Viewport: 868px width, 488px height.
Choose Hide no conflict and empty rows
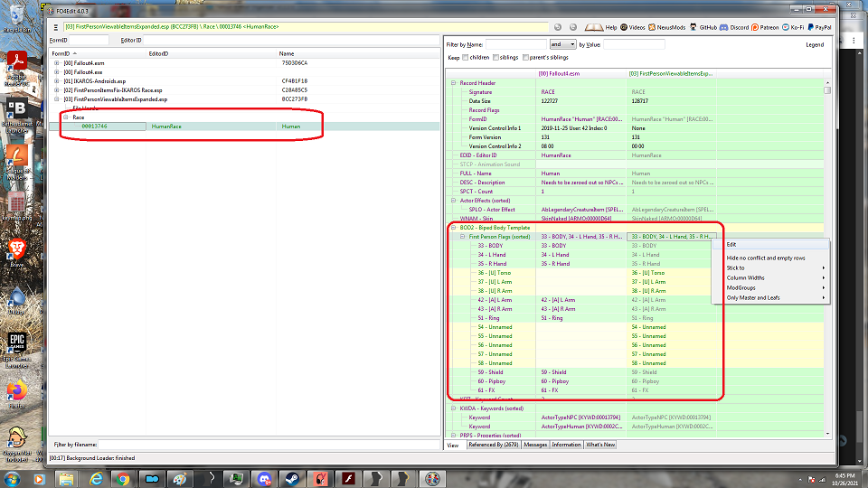(770, 258)
